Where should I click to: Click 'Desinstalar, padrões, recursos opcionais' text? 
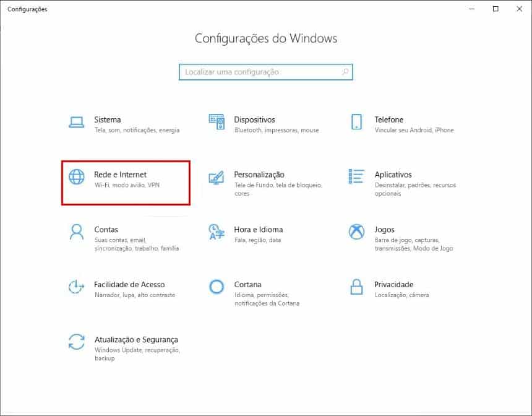(415, 189)
